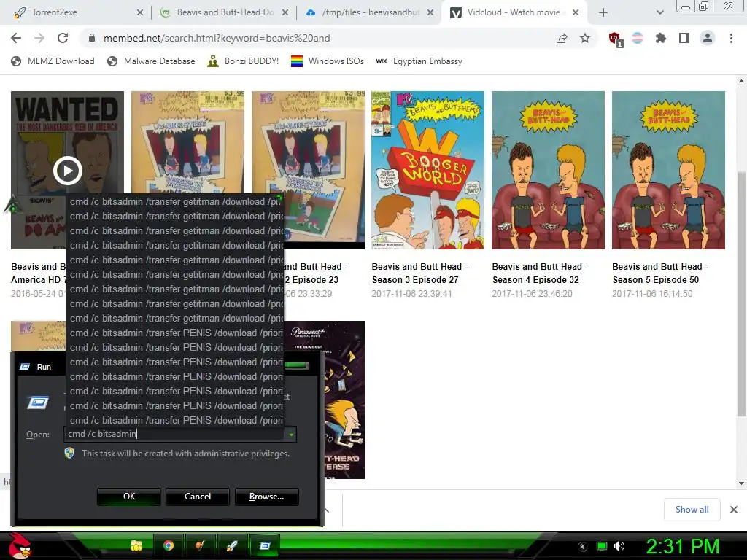Select the first PENIS transfer suggestion

175,332
